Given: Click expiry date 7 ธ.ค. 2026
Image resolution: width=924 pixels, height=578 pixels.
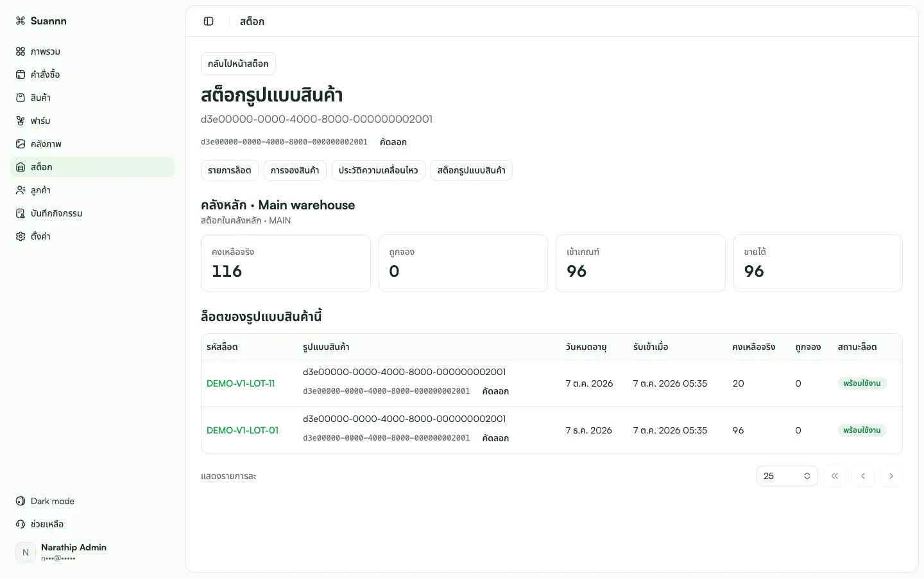Looking at the screenshot, I should (x=589, y=430).
